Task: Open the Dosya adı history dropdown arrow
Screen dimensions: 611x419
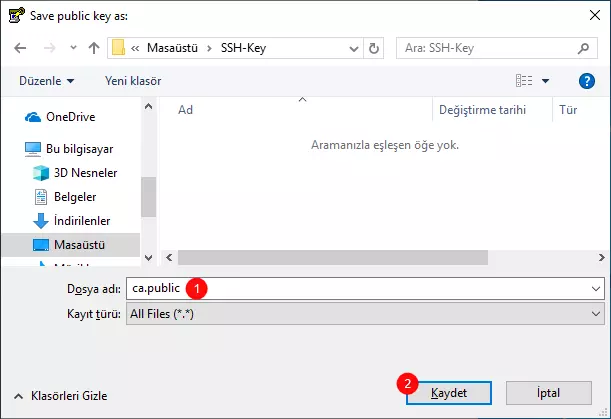Action: 596,289
